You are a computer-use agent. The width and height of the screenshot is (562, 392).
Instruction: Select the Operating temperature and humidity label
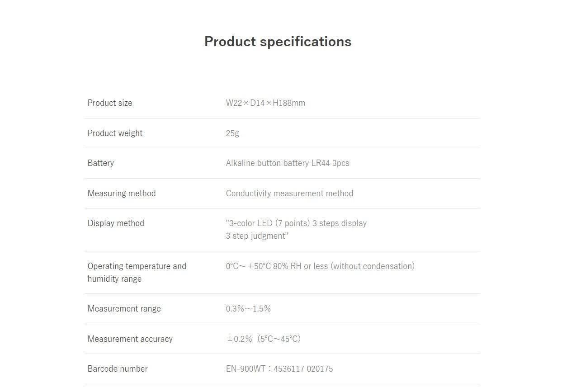coord(137,272)
